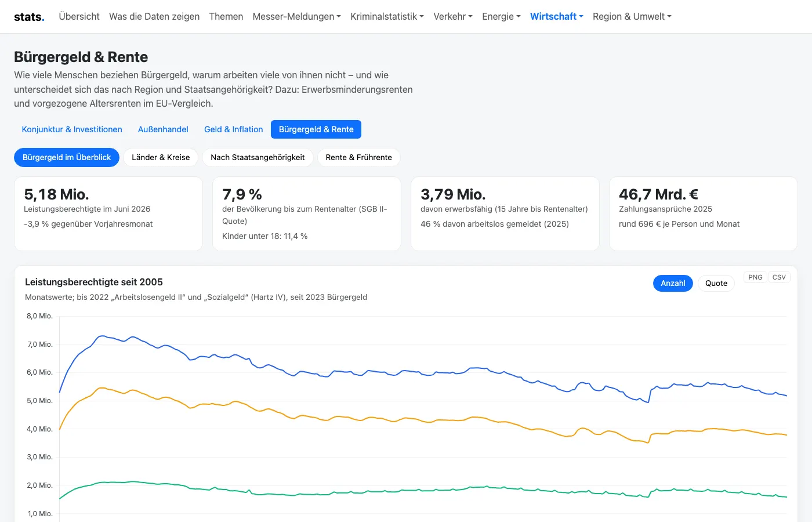Click the Bürgergeld & Rente page heading
Viewport: 812px width, 522px height.
[x=81, y=57]
